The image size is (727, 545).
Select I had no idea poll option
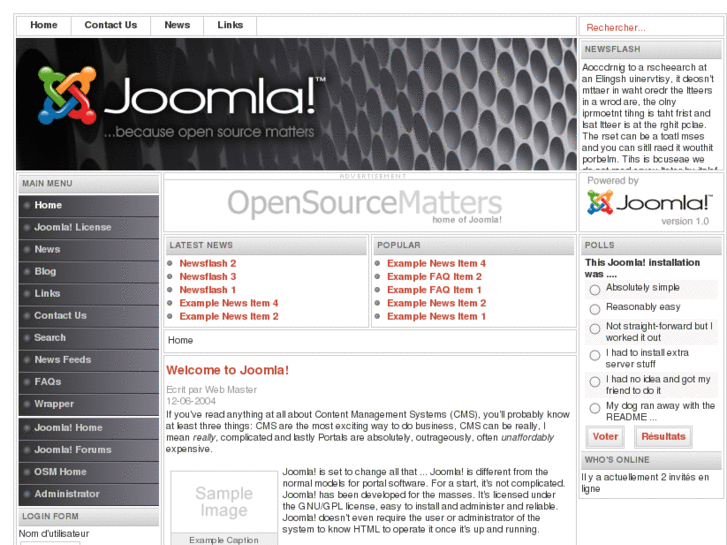pyautogui.click(x=595, y=382)
